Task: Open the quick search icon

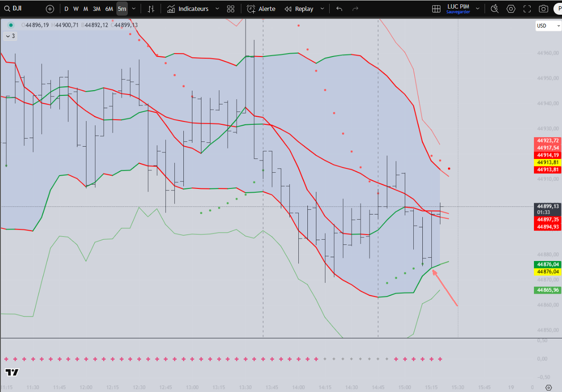Action: (495, 9)
